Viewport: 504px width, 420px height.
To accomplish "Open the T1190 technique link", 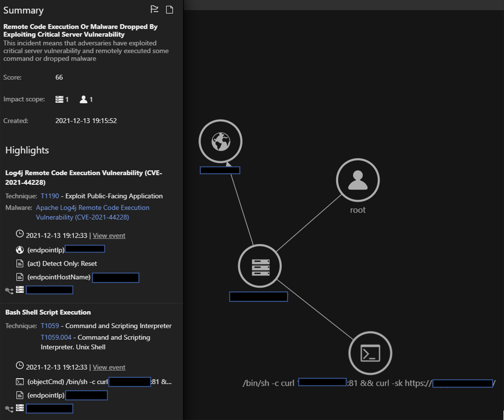I will [x=50, y=196].
